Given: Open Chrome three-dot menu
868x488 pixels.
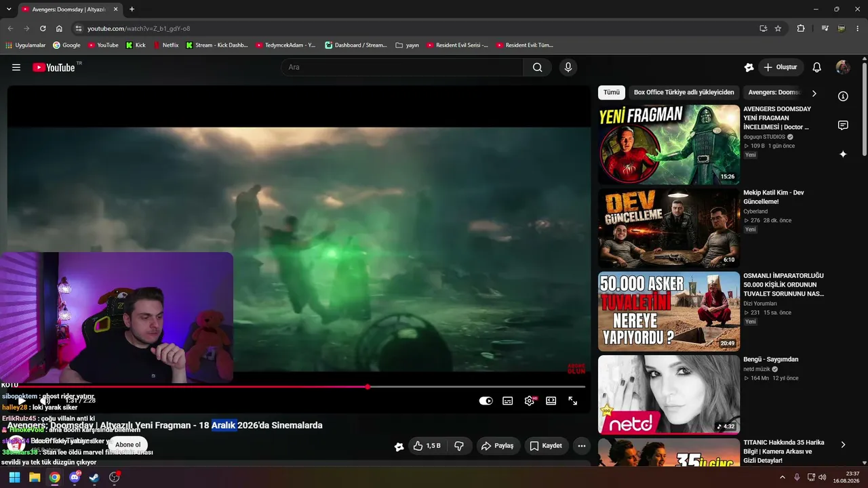Looking at the screenshot, I should pos(859,28).
